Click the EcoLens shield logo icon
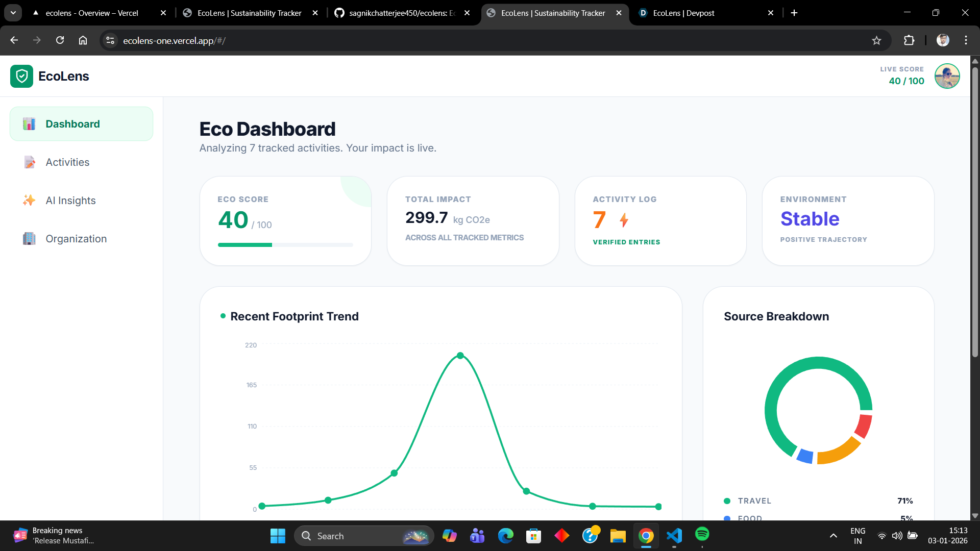980x551 pixels. click(x=21, y=77)
